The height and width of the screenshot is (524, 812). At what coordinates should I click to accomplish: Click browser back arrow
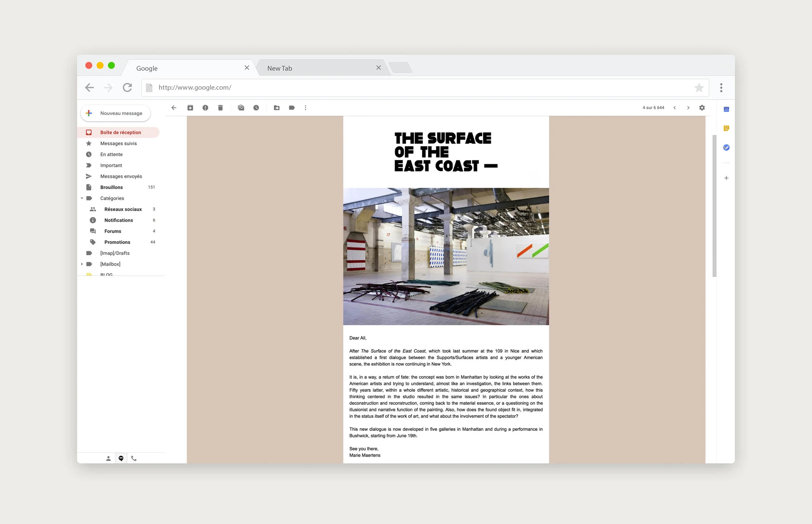coord(90,88)
